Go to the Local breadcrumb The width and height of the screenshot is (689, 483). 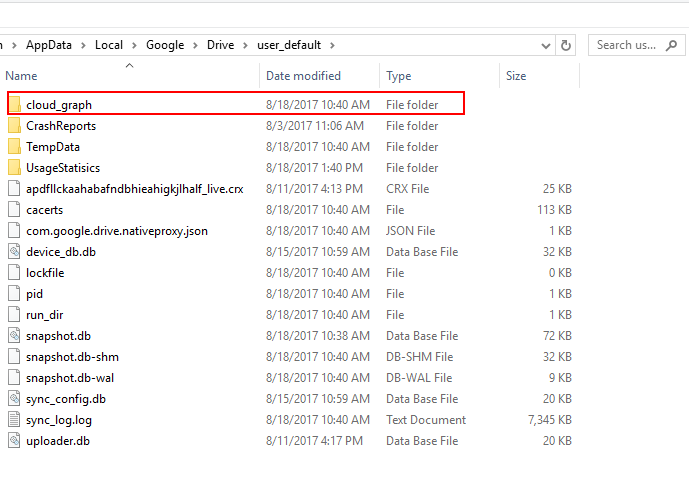[109, 45]
